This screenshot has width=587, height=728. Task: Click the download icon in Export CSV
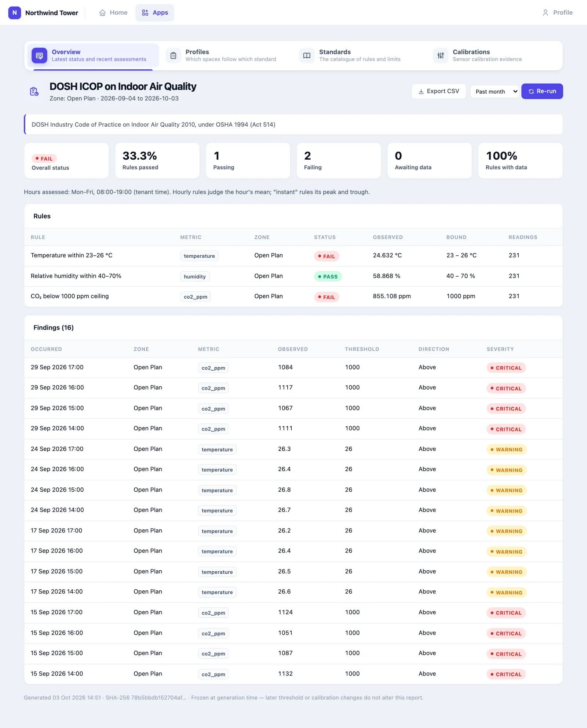(x=421, y=91)
